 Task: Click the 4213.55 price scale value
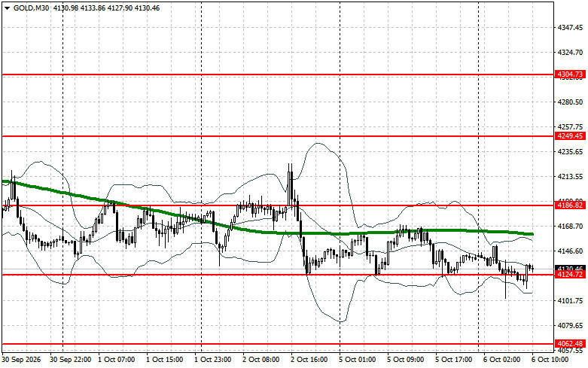pyautogui.click(x=570, y=177)
